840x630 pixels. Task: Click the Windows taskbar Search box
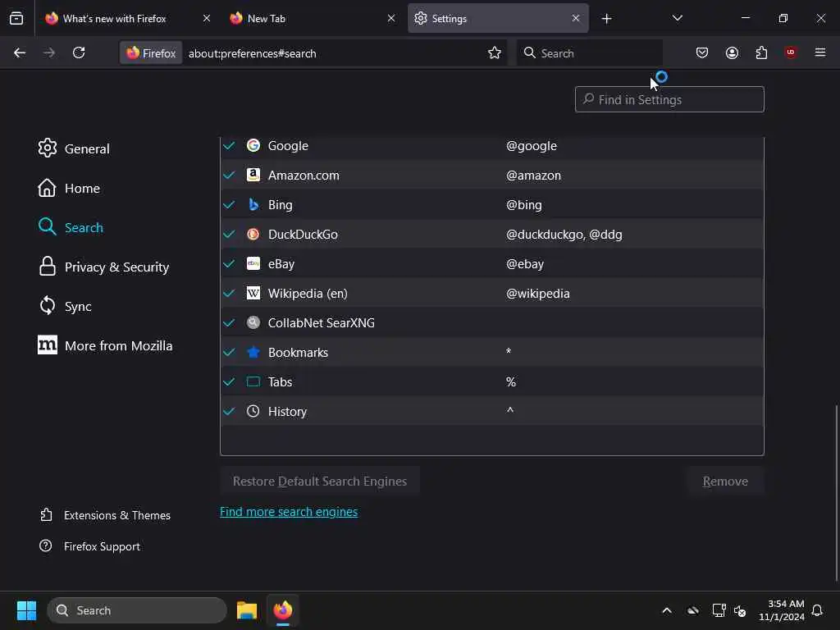click(x=137, y=610)
